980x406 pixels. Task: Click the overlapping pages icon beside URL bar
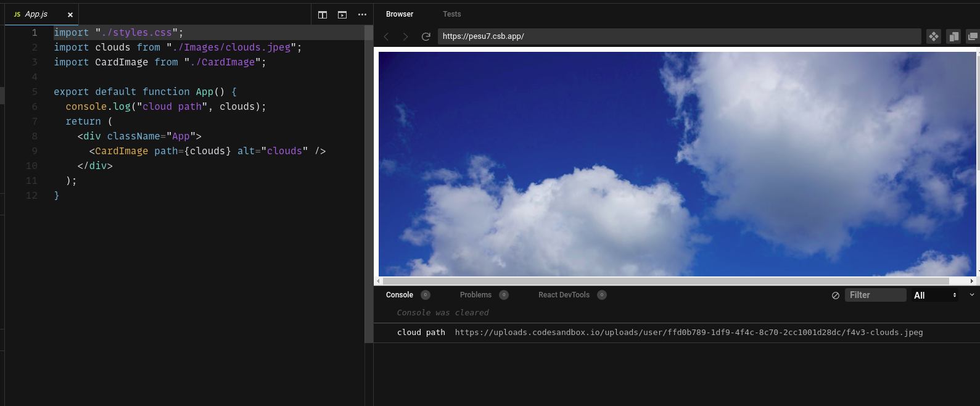point(953,36)
